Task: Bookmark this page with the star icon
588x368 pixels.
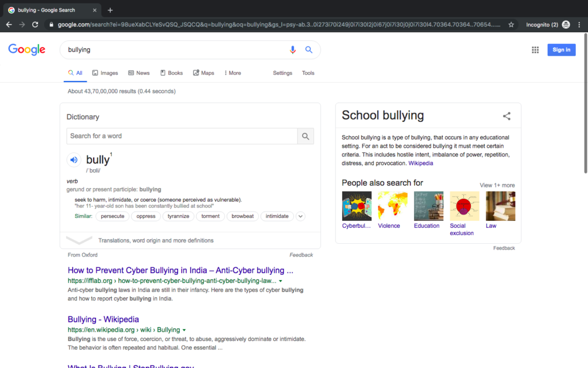Action: click(511, 25)
